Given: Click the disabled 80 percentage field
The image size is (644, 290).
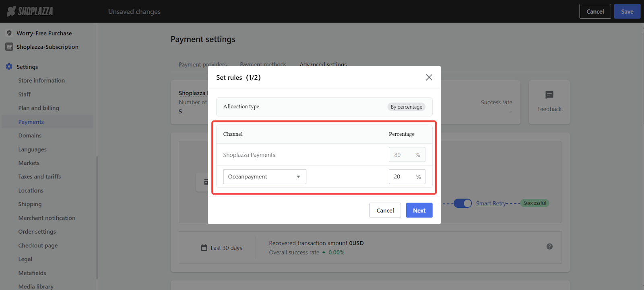Looking at the screenshot, I should coord(407,155).
